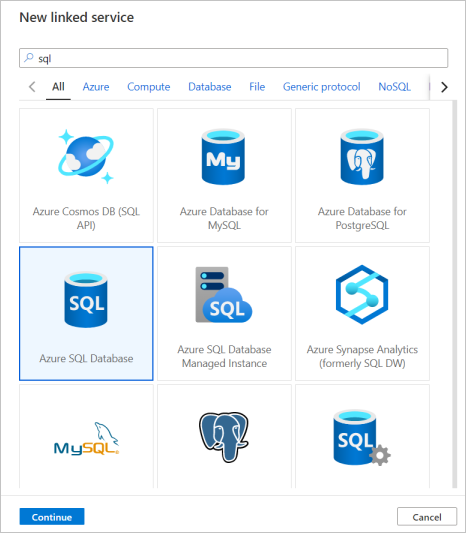The width and height of the screenshot is (466, 533).
Task: Click Continue to proceed
Action: point(52,517)
